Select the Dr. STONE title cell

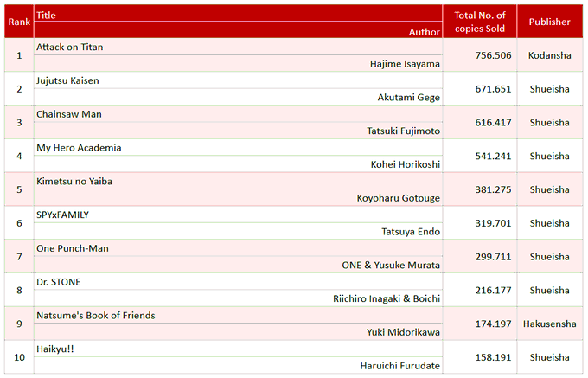coord(238,282)
